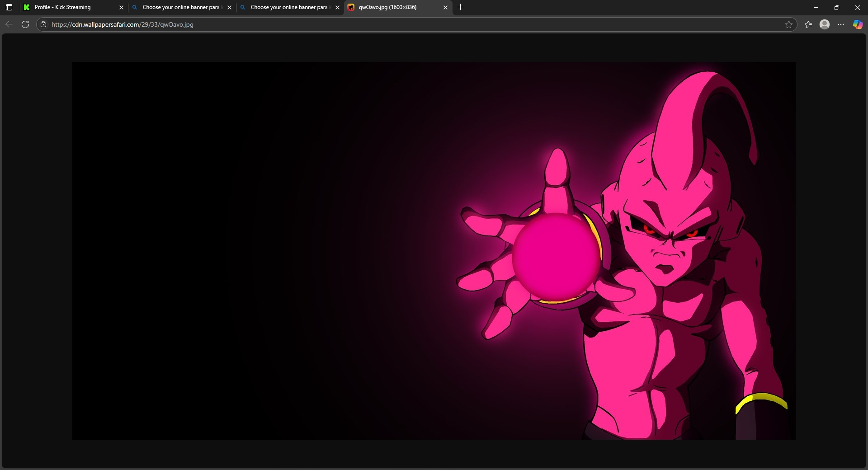868x470 pixels.
Task: Open the Favorites hub icon
Action: (808, 24)
